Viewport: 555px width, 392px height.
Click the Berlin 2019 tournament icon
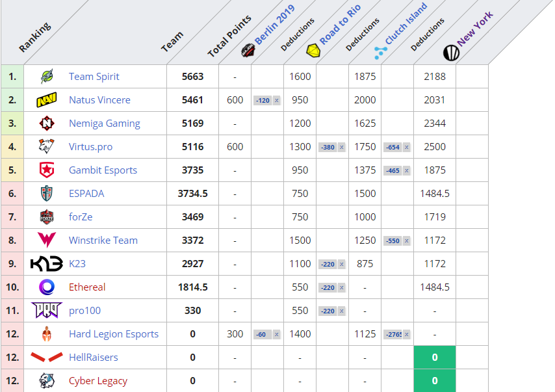248,51
